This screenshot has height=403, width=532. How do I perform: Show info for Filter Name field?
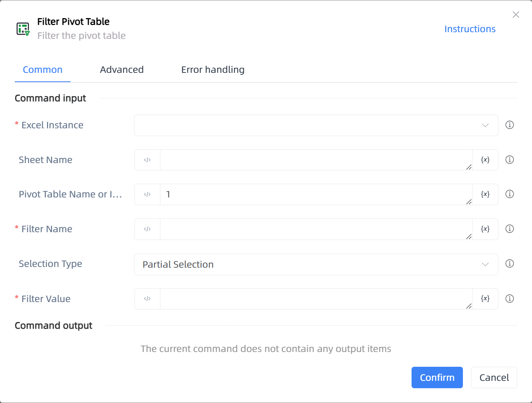click(x=509, y=229)
